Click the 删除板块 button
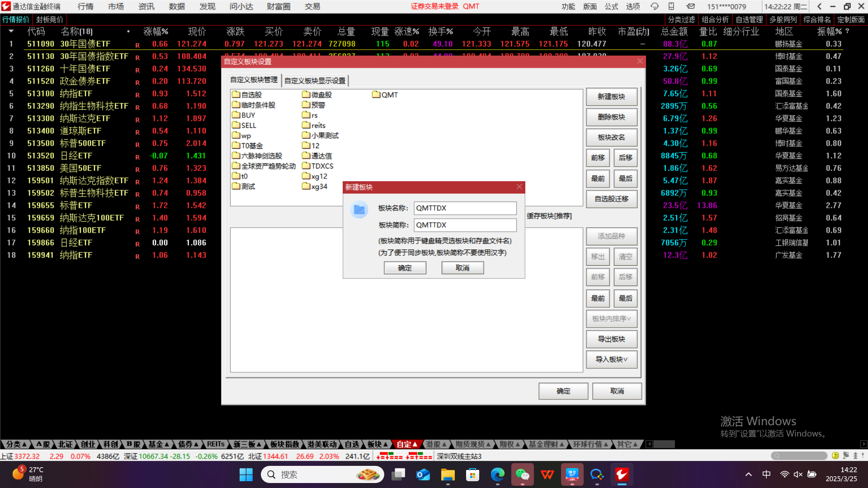The image size is (868, 488). (611, 117)
